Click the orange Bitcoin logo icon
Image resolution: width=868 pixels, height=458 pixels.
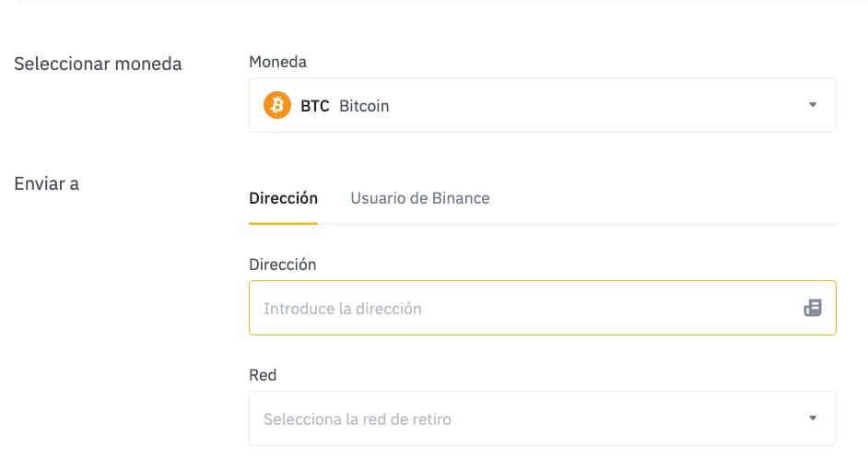coord(277,105)
